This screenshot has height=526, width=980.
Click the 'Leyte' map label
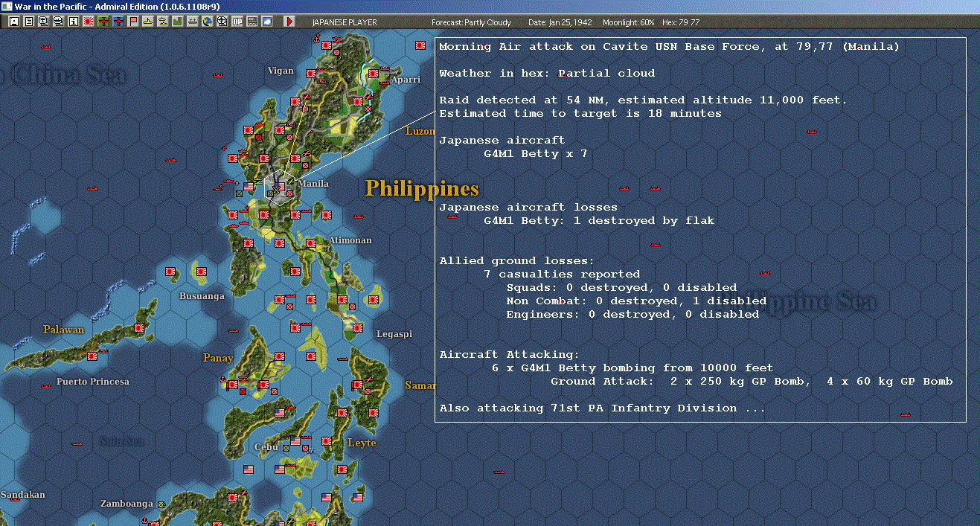point(362,443)
